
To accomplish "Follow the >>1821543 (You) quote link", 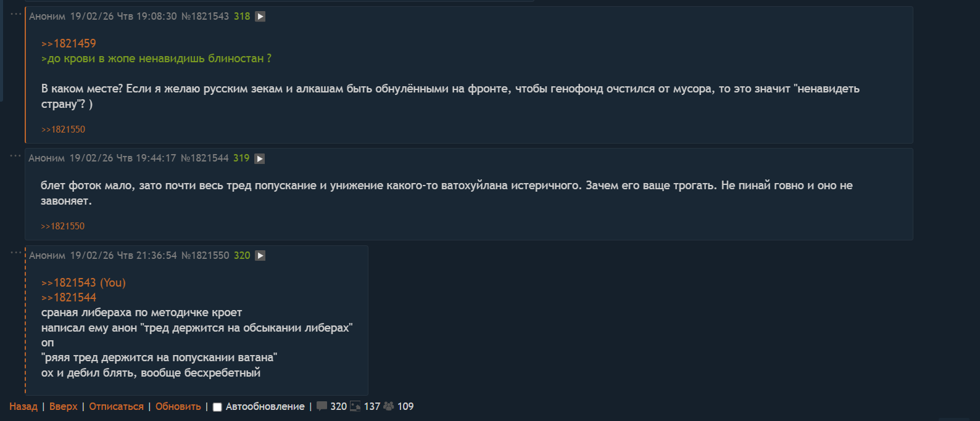I will [83, 283].
